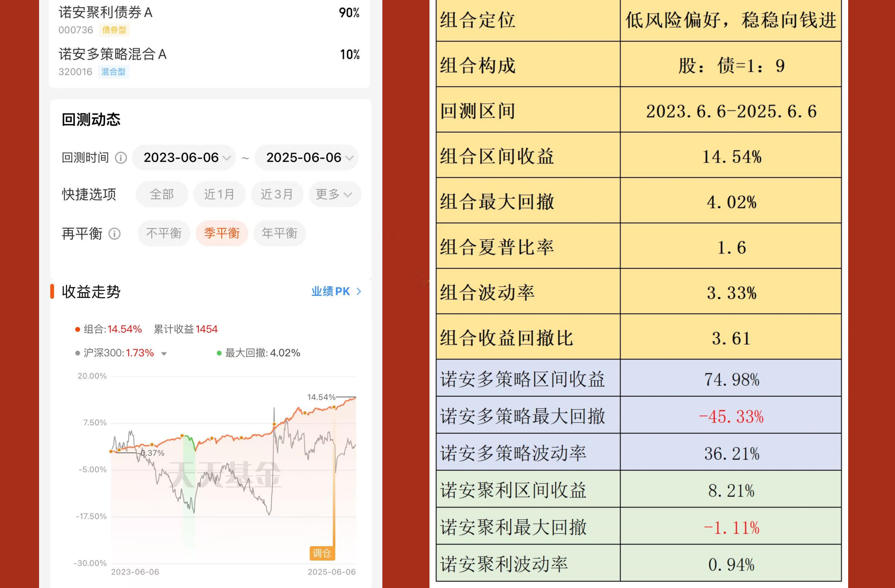Click the 回测区间 row label
This screenshot has width=895, height=588.
(x=478, y=111)
